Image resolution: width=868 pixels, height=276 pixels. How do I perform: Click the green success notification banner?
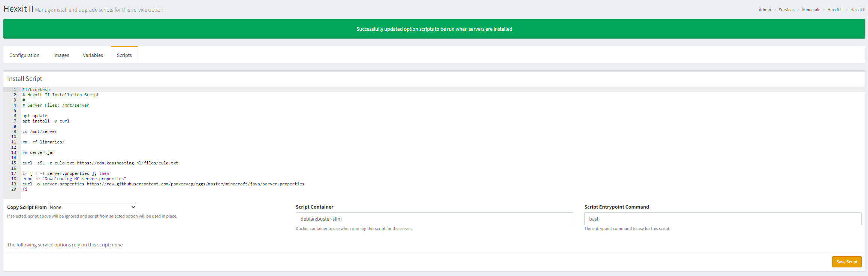[434, 29]
